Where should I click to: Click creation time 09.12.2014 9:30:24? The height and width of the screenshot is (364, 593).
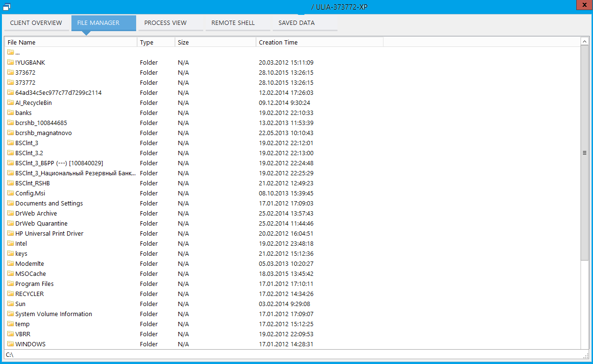pos(285,103)
